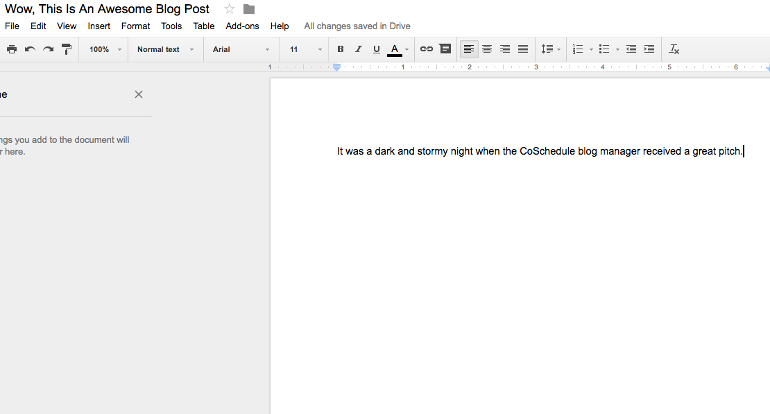Decrease the paragraph indent

[631, 49]
